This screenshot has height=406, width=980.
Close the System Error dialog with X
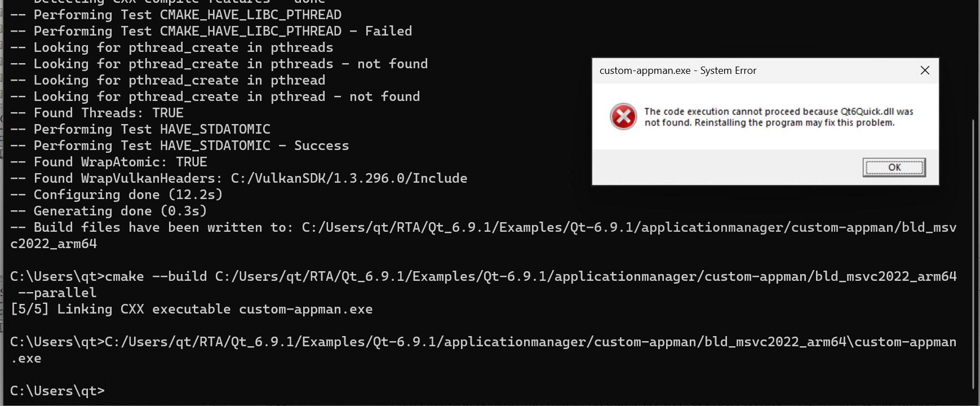pos(925,70)
